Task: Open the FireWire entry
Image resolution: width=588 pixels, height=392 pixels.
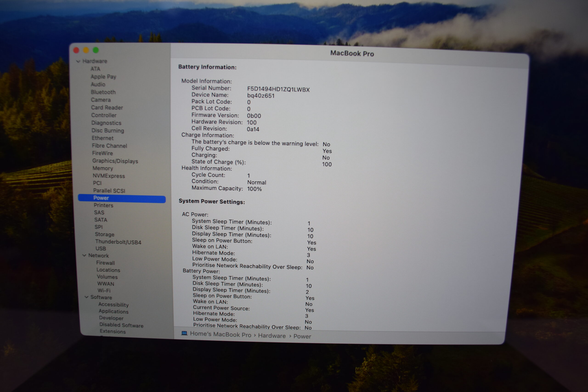Action: 102,153
